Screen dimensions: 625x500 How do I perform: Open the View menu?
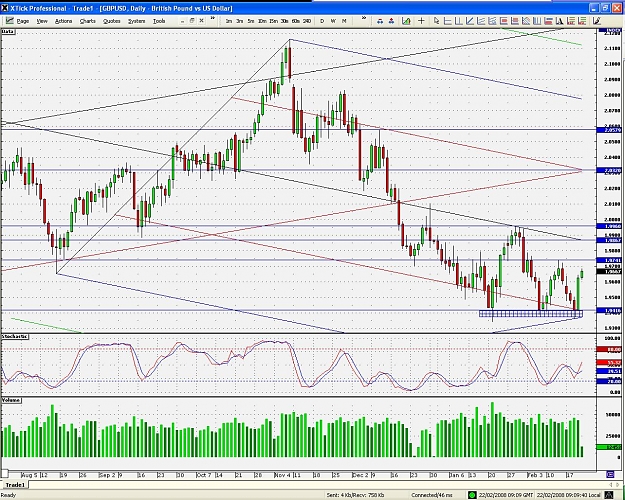pyautogui.click(x=42, y=21)
